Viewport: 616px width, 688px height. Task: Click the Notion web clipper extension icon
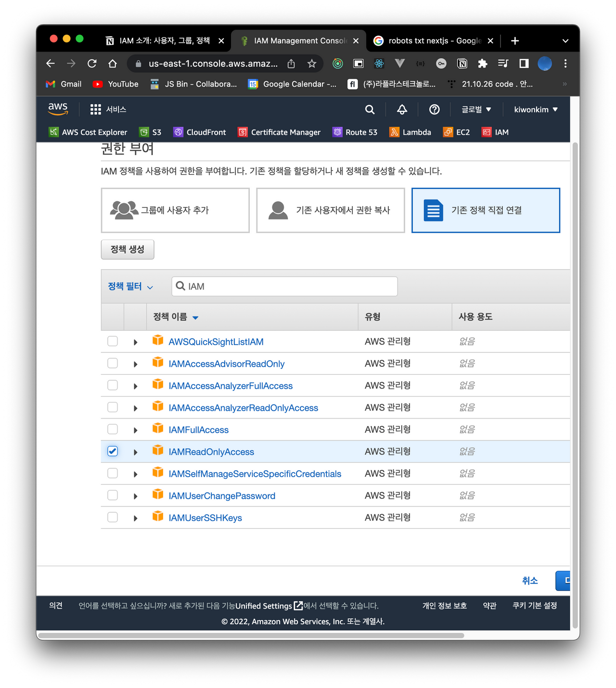pyautogui.click(x=462, y=64)
